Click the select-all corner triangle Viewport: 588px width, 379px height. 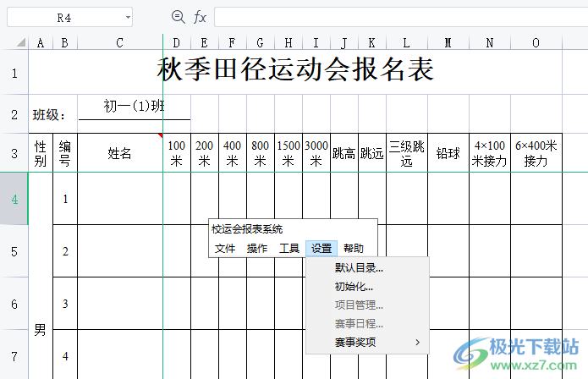click(x=21, y=42)
